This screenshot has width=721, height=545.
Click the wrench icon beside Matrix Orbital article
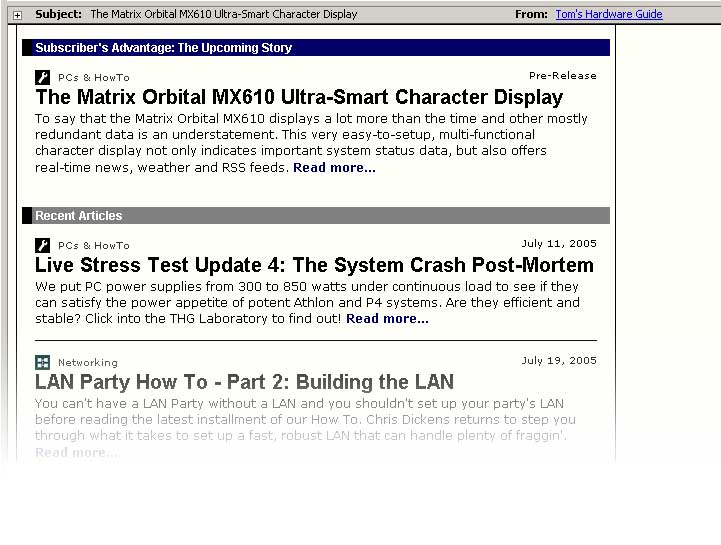[42, 77]
